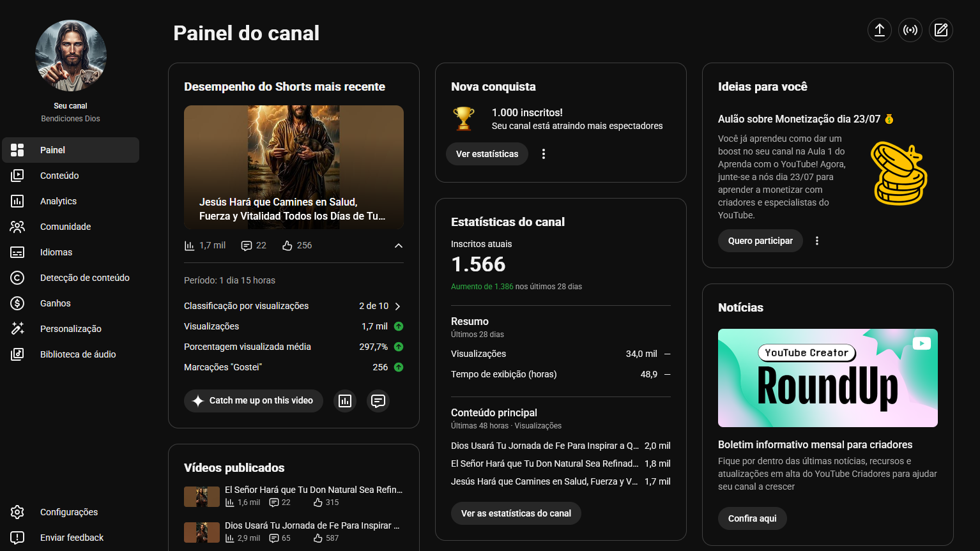980x551 pixels.
Task: Click the gold coins illustration
Action: [x=900, y=174]
